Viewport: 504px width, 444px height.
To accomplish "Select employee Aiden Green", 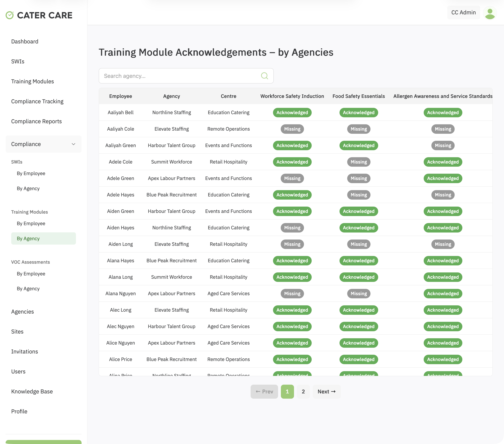I will (121, 211).
